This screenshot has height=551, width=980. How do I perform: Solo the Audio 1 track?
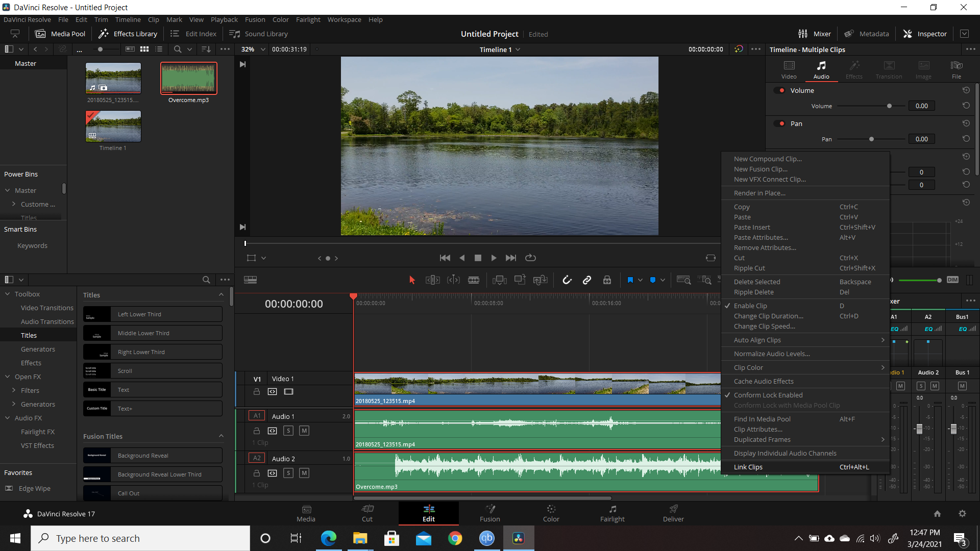(x=288, y=431)
